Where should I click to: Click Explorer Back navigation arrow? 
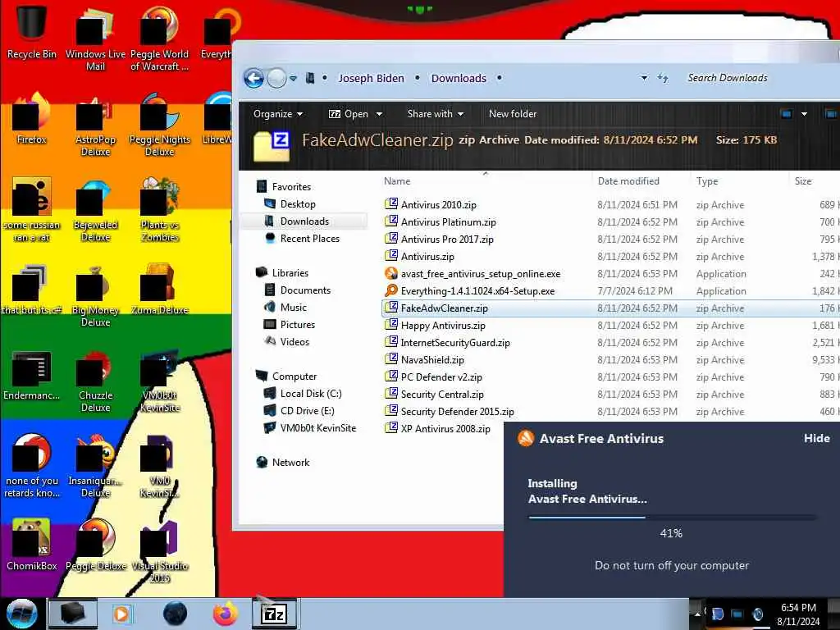coord(254,78)
